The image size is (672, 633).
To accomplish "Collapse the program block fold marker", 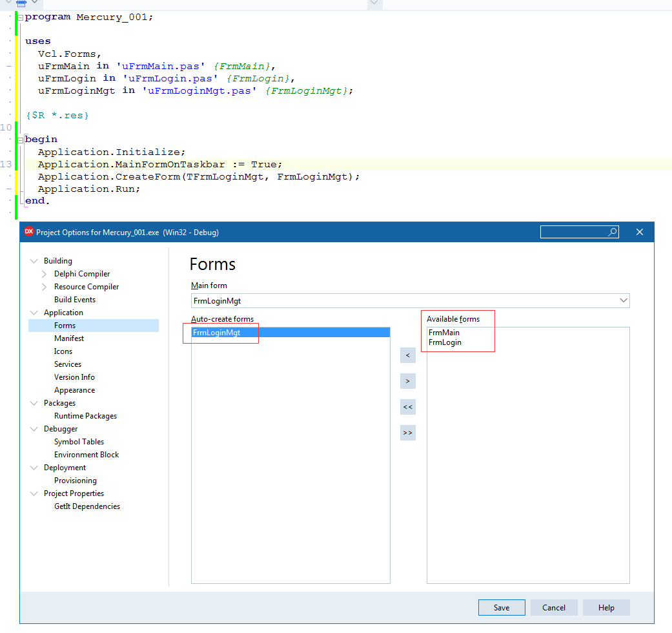I will [20, 17].
